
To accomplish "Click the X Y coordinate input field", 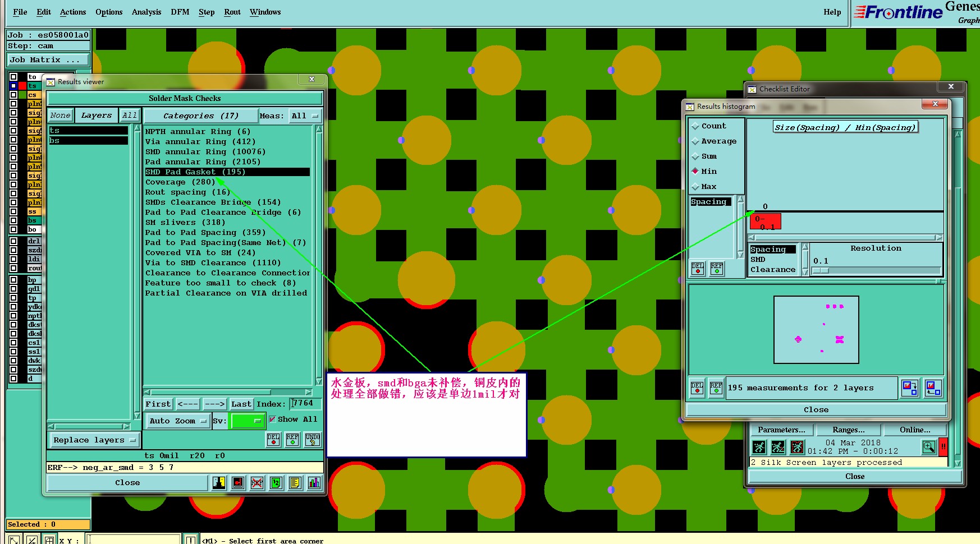I will (x=133, y=540).
